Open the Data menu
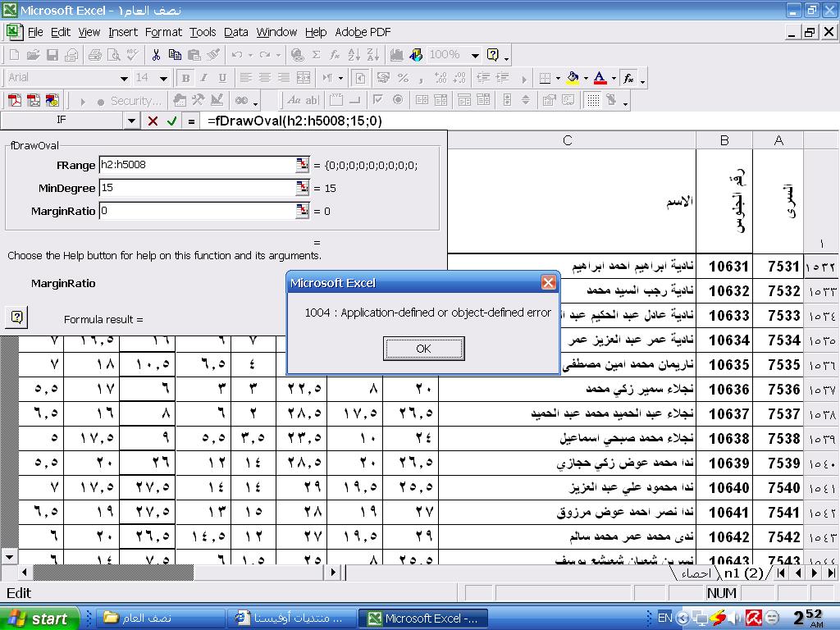 pos(235,32)
